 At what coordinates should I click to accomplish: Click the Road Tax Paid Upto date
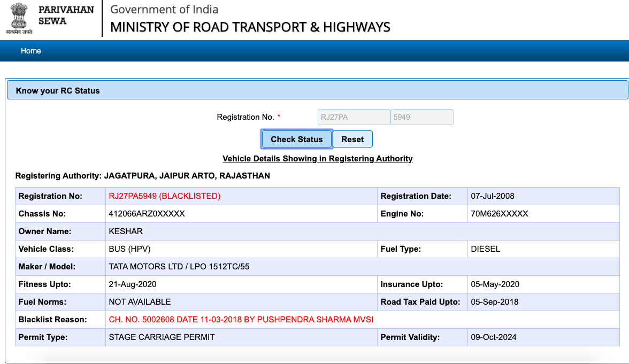(x=494, y=302)
